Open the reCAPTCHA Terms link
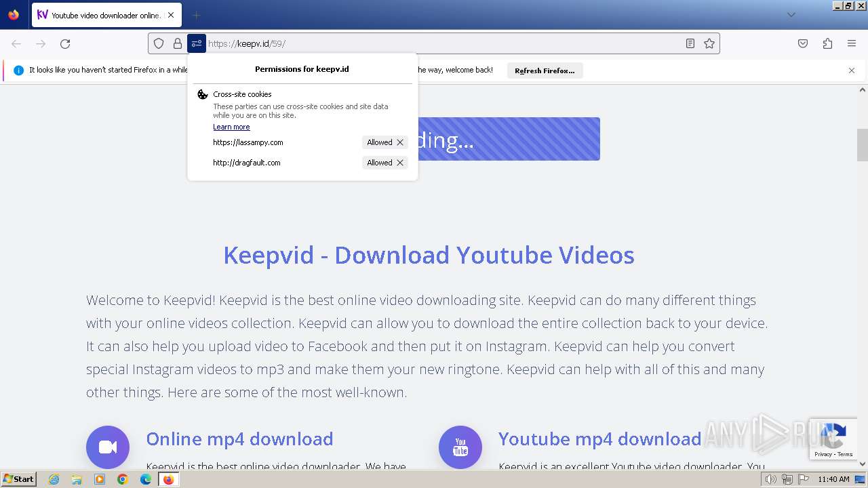868x488 pixels. pyautogui.click(x=845, y=454)
